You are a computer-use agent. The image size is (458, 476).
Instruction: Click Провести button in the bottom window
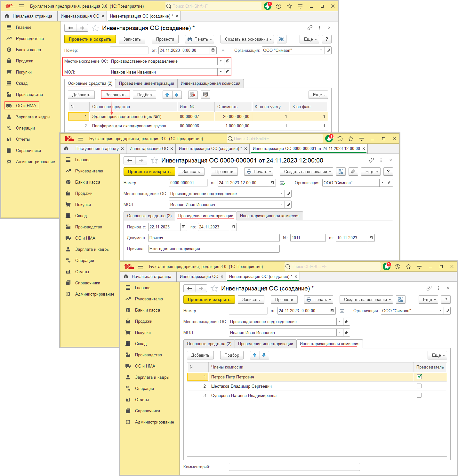[284, 299]
